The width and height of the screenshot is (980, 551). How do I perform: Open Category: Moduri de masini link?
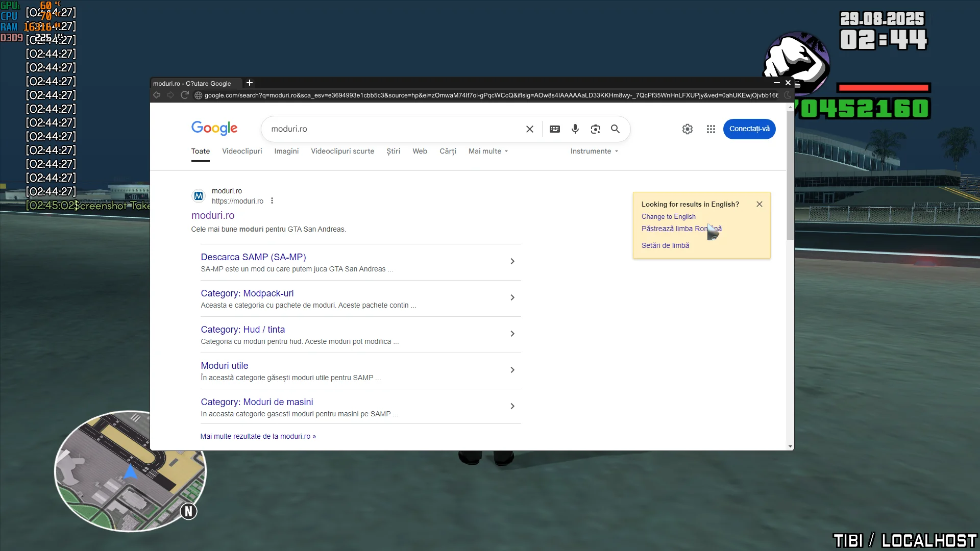257,402
